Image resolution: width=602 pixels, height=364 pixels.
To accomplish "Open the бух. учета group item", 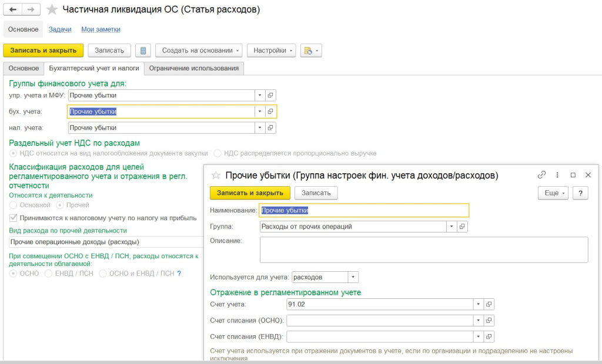I will click(x=270, y=112).
